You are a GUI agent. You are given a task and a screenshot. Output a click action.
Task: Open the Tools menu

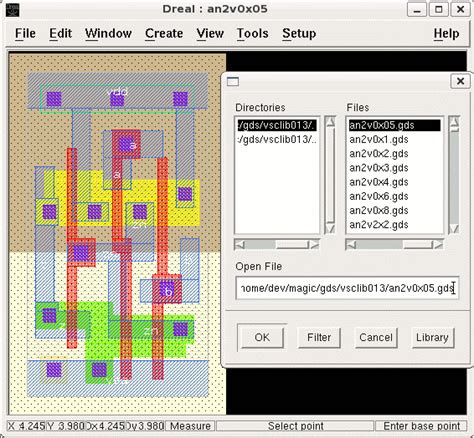[x=252, y=34]
